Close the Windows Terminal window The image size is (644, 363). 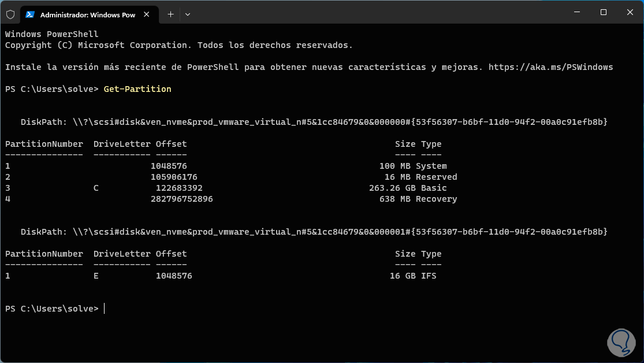coord(630,12)
